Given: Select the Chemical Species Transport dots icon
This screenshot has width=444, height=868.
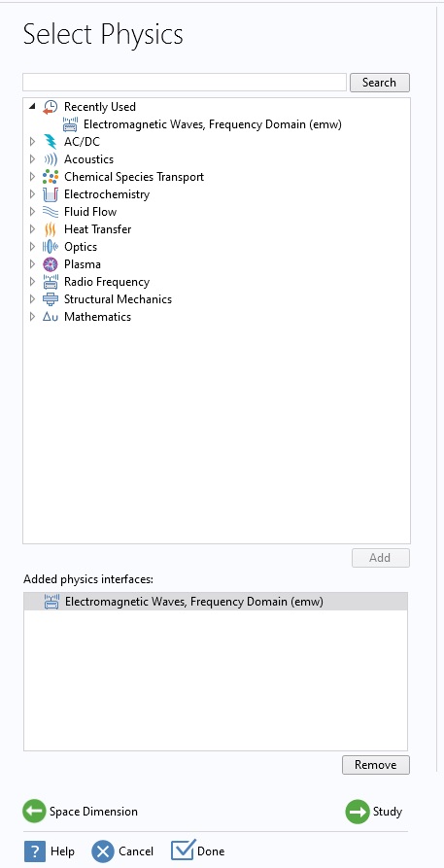Looking at the screenshot, I should tap(51, 177).
